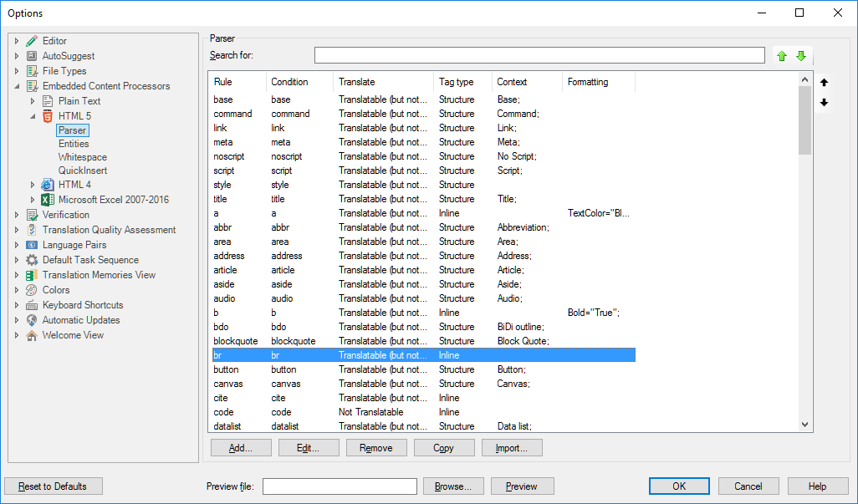Image resolution: width=858 pixels, height=504 pixels.
Task: Select the 'noscript' rule row
Action: click(x=423, y=156)
